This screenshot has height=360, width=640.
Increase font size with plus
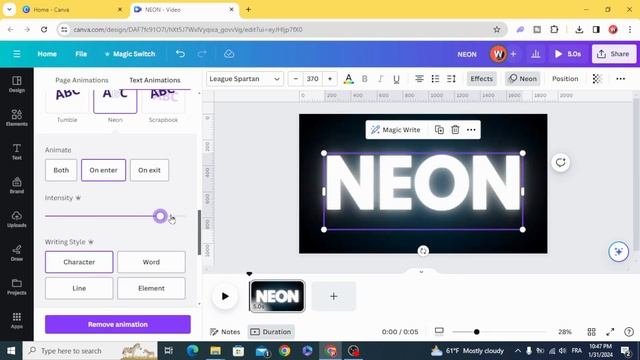(330, 79)
